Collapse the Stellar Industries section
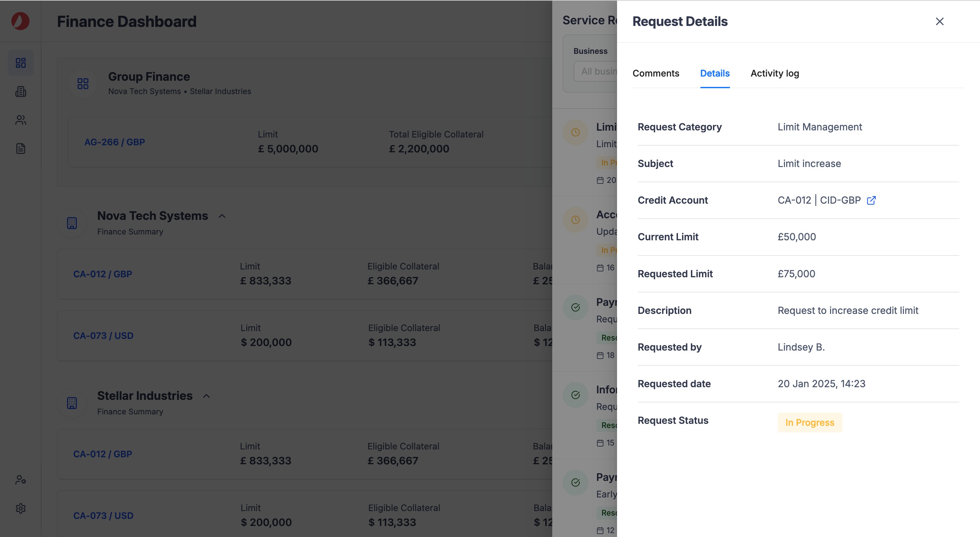The width and height of the screenshot is (980, 537). (206, 396)
